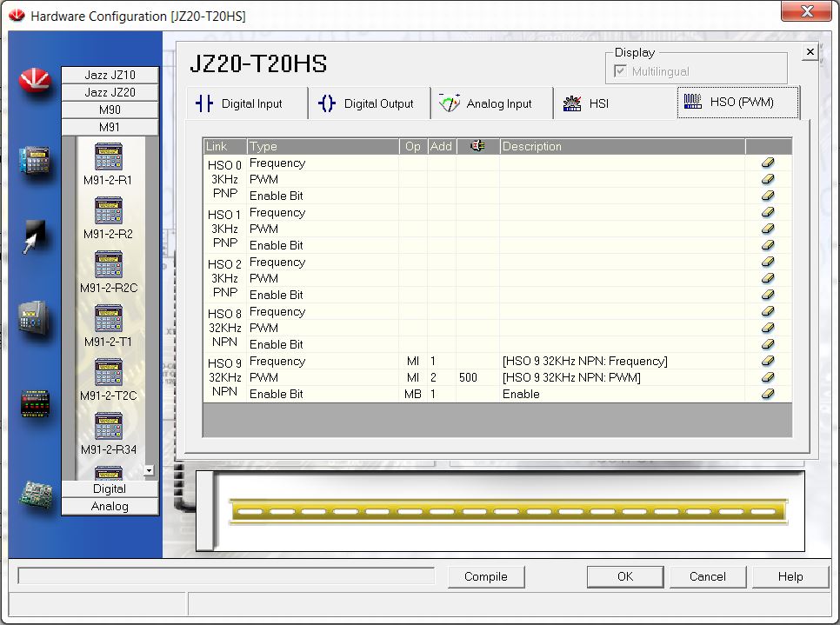Expand the Jazz JZ20 model group
Image resolution: width=840 pixels, height=625 pixels.
[110, 92]
